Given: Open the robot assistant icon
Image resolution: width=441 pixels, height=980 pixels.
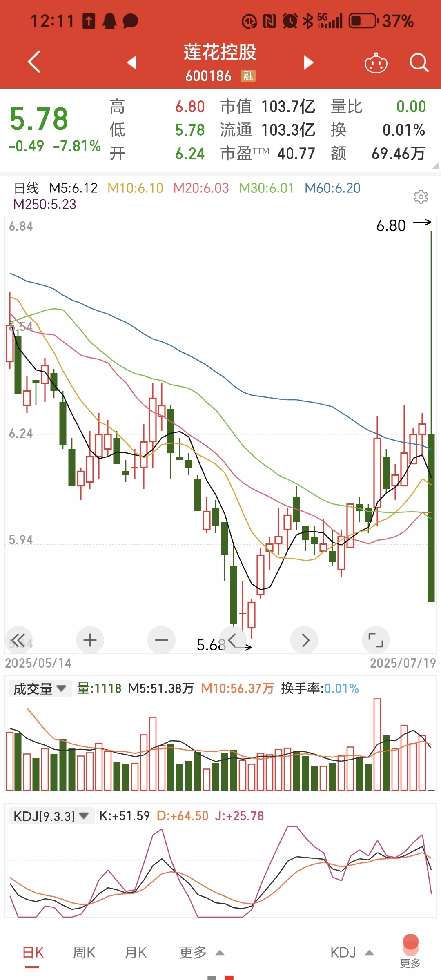Looking at the screenshot, I should pyautogui.click(x=376, y=63).
